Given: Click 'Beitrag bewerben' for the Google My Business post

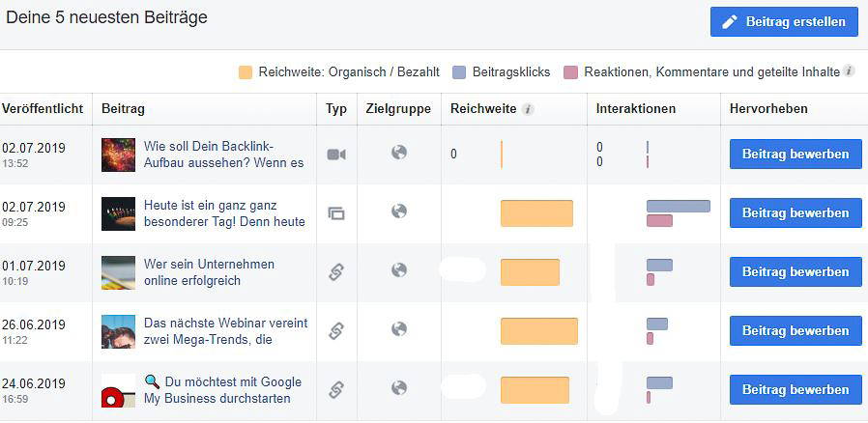Looking at the screenshot, I should click(x=795, y=390).
